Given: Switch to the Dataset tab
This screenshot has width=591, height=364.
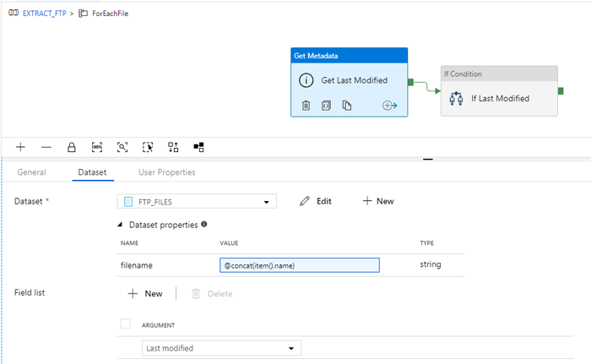Looking at the screenshot, I should tap(92, 172).
